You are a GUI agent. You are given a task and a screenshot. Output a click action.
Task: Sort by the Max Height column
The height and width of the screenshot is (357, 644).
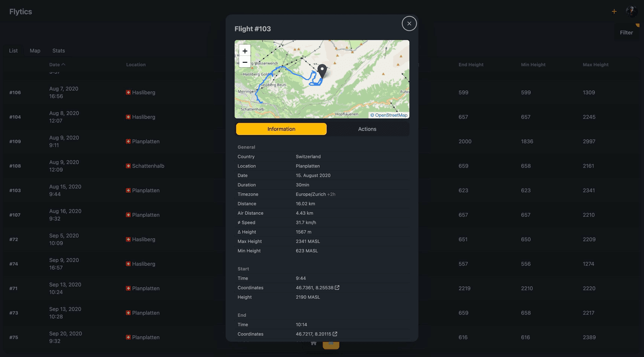click(x=595, y=64)
